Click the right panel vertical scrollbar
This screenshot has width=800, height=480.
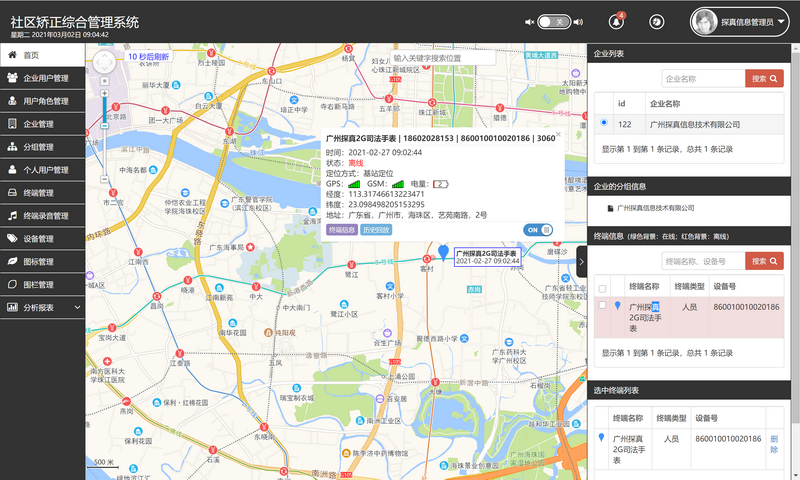pyautogui.click(x=795, y=235)
